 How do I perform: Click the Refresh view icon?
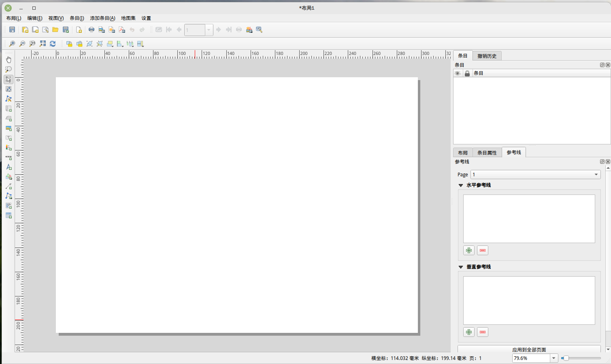point(53,44)
